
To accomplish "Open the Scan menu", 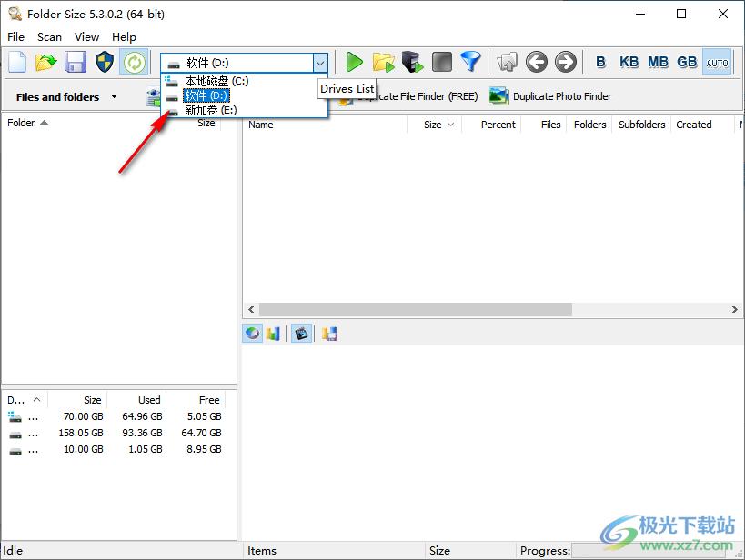I will click(x=49, y=37).
